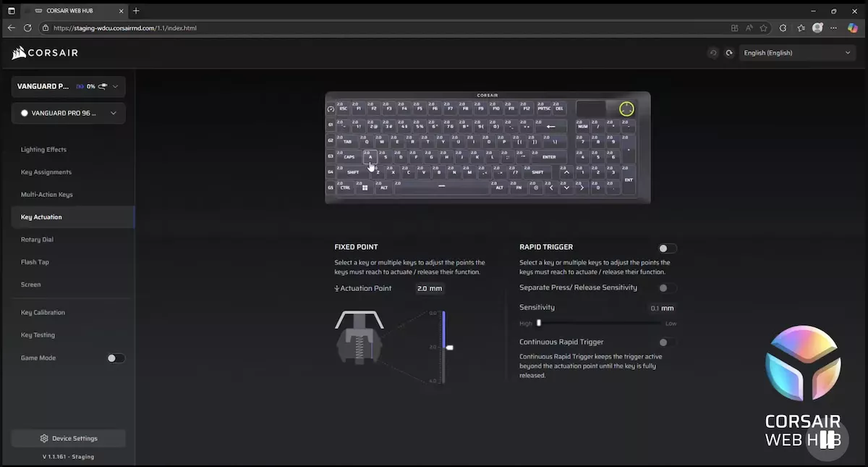Open the English (English) language dropdown
Viewport: 868px width, 467px height.
(796, 53)
